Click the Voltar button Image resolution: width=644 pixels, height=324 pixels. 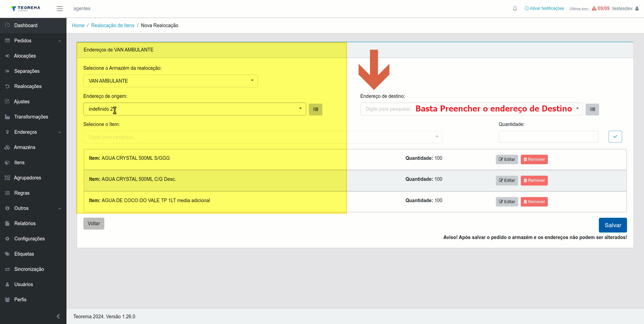click(94, 224)
